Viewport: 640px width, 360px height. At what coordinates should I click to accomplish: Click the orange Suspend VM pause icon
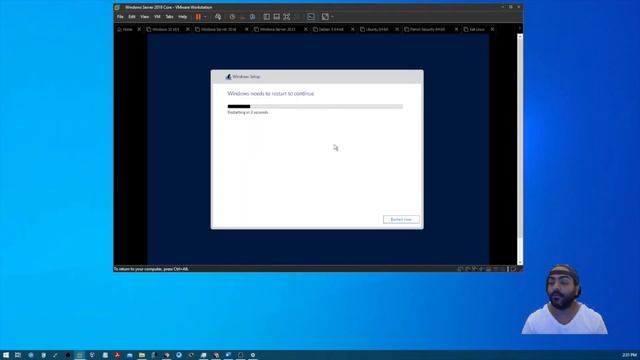(198, 17)
